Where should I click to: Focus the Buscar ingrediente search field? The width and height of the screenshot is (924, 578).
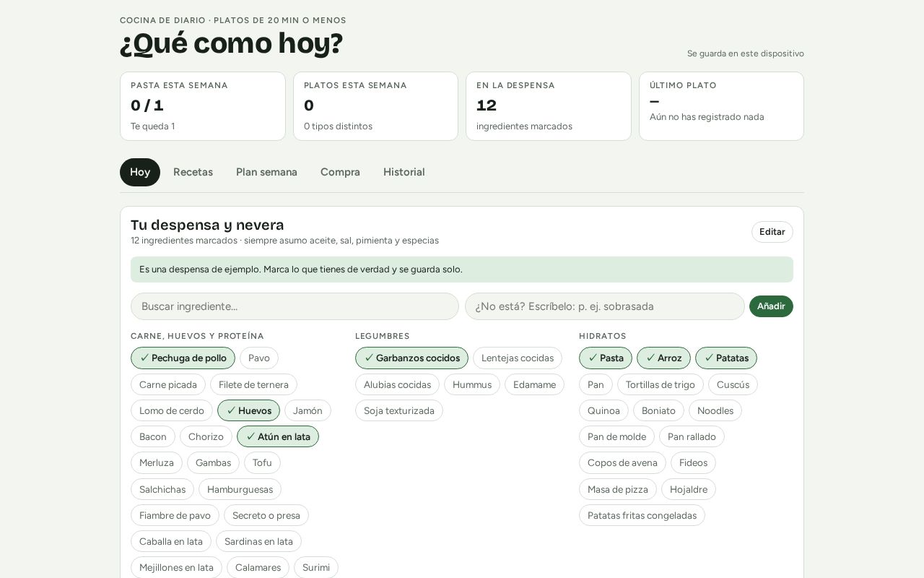click(295, 306)
